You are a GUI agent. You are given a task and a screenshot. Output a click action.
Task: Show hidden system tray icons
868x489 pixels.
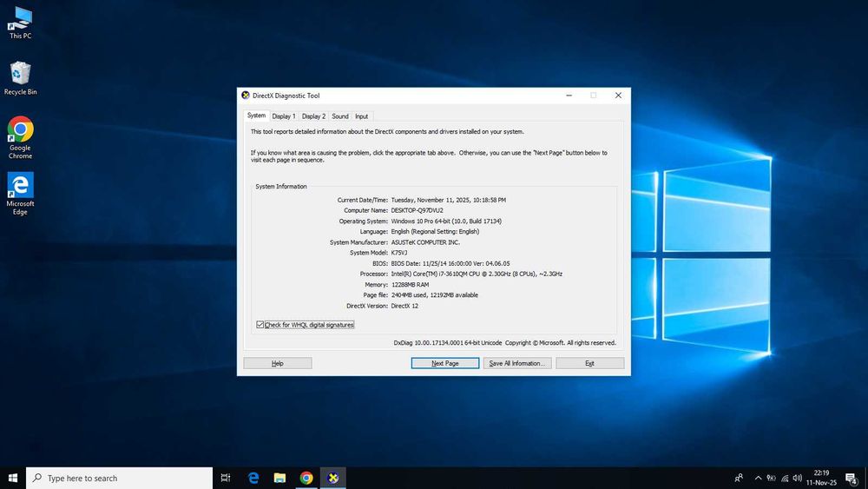[758, 478]
